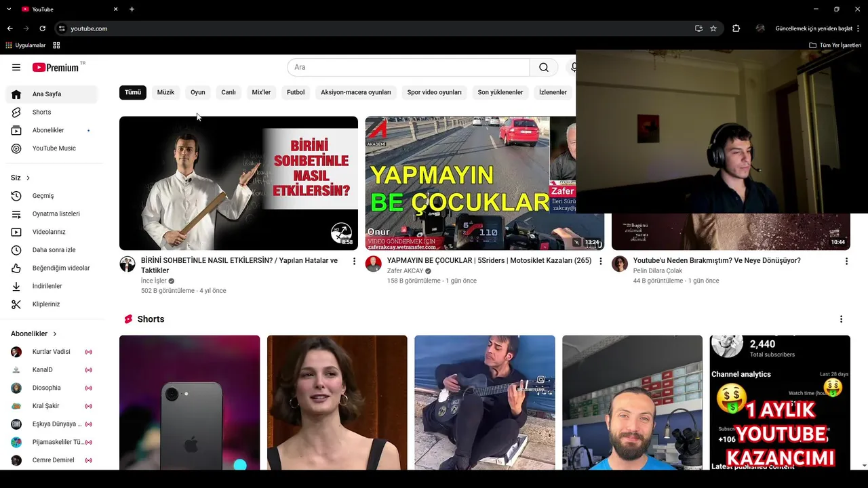
Task: Open Youtube'u Neden Bırakmıştım video title
Action: click(717, 260)
